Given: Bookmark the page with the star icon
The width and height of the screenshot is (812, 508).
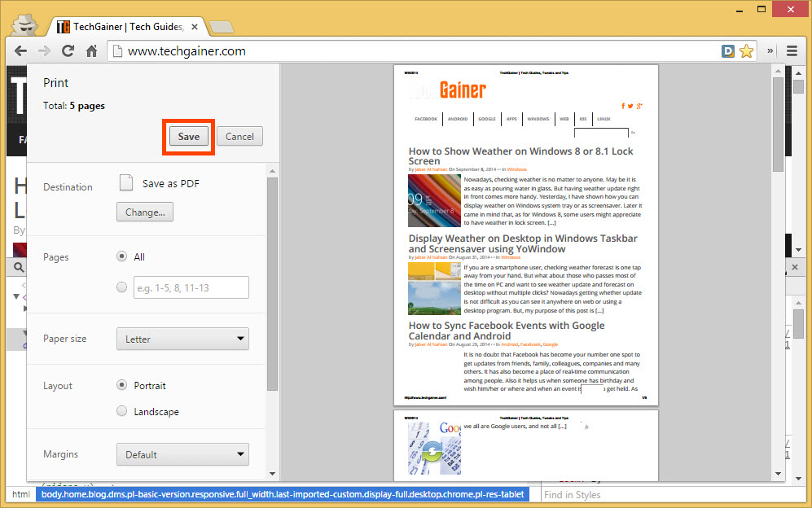Looking at the screenshot, I should tap(746, 50).
